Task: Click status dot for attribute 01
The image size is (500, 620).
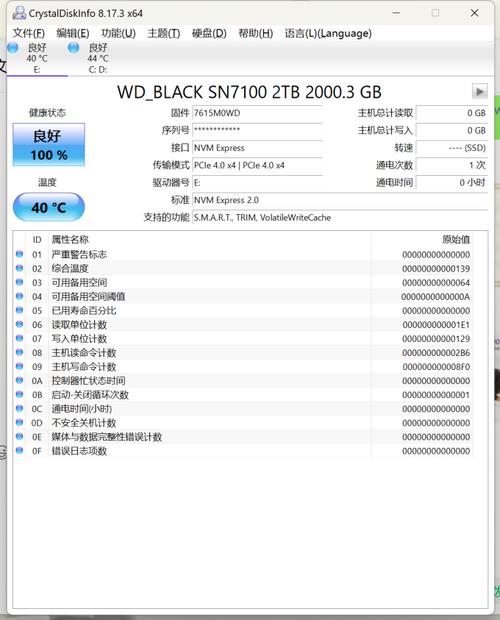Action: 19,254
